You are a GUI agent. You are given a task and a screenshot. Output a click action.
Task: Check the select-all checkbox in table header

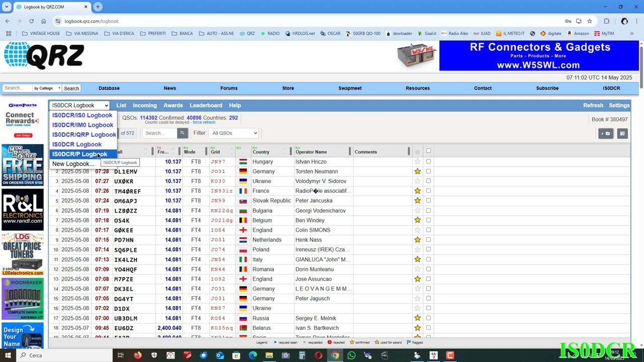[428, 151]
